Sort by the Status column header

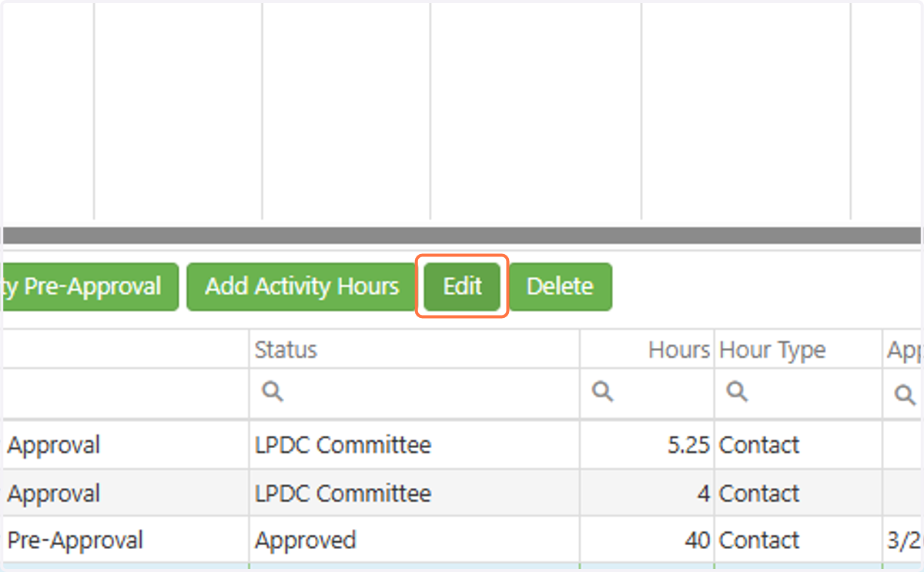point(414,350)
